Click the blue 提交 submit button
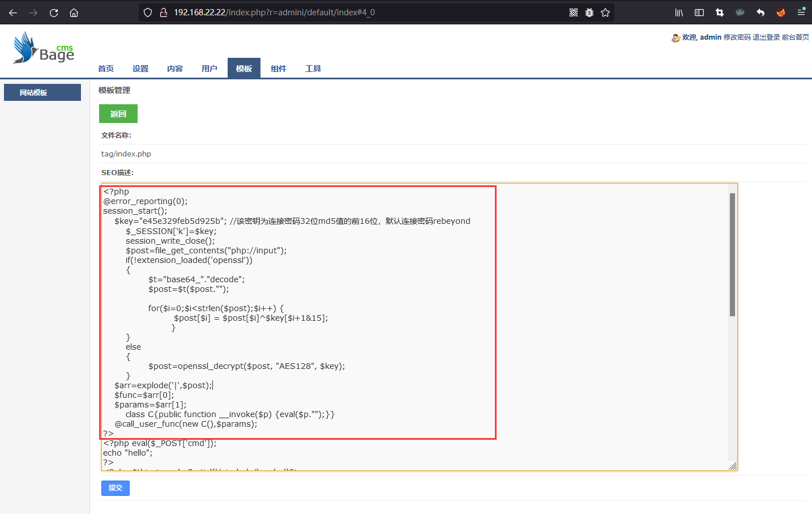Screen dimensions: 812x514 (116, 488)
